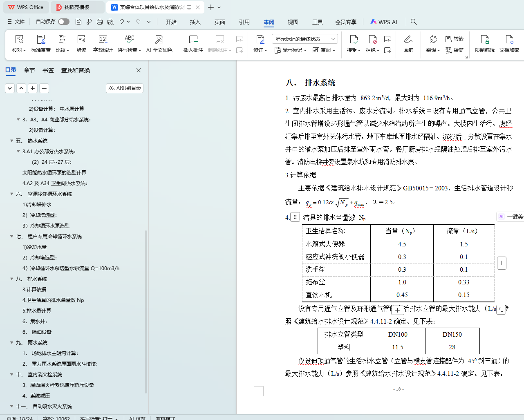Click the 标准审查 standard review icon

coord(41,40)
